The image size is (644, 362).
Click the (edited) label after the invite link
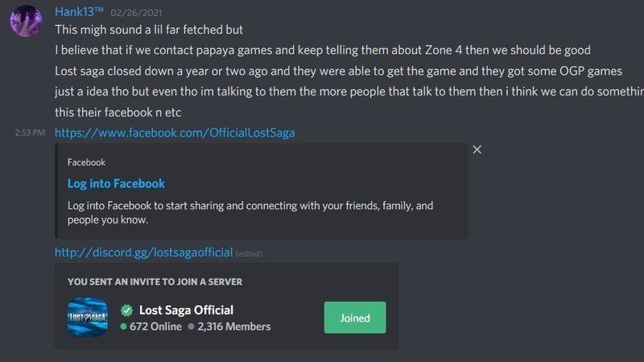pyautogui.click(x=250, y=253)
